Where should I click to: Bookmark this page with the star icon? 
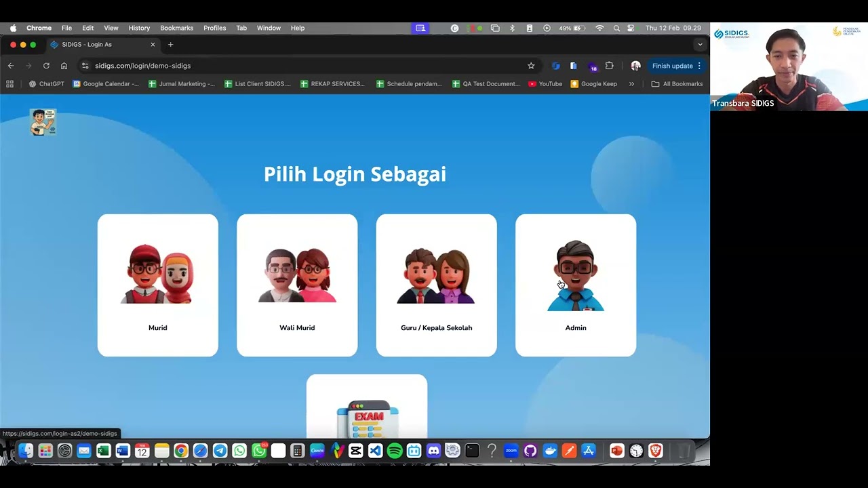pos(531,66)
